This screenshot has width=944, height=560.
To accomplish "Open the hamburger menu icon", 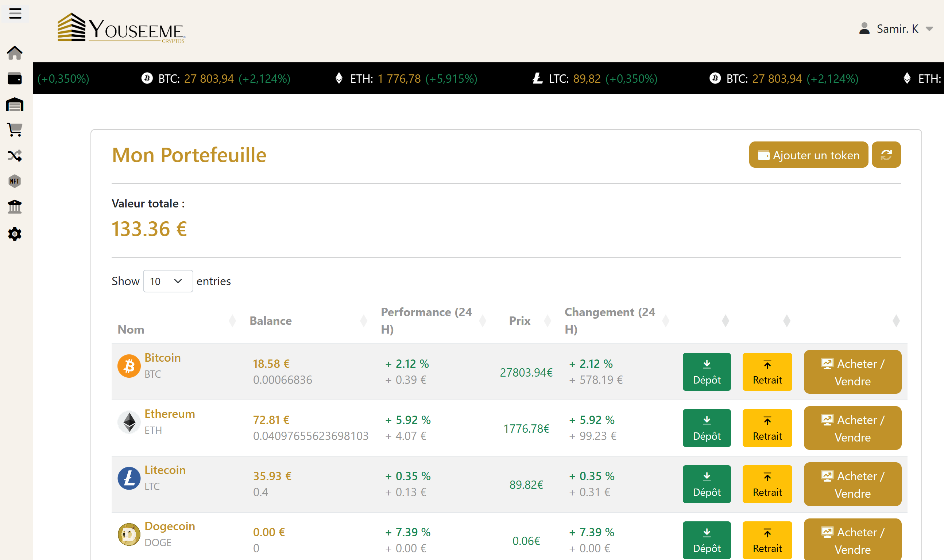I will point(15,13).
